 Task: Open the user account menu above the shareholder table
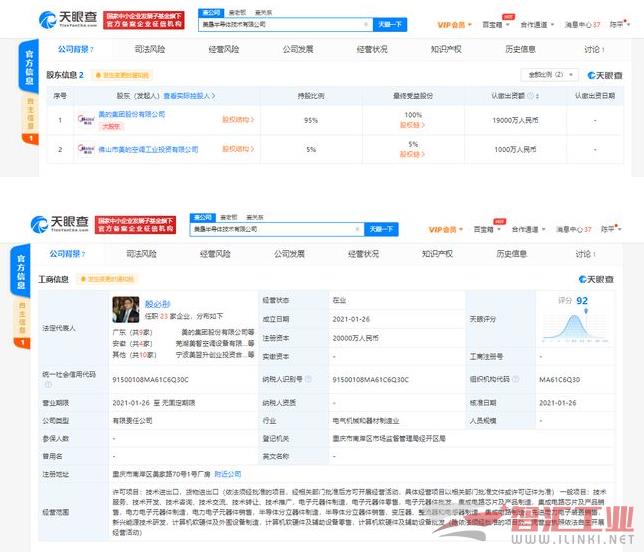(x=619, y=25)
